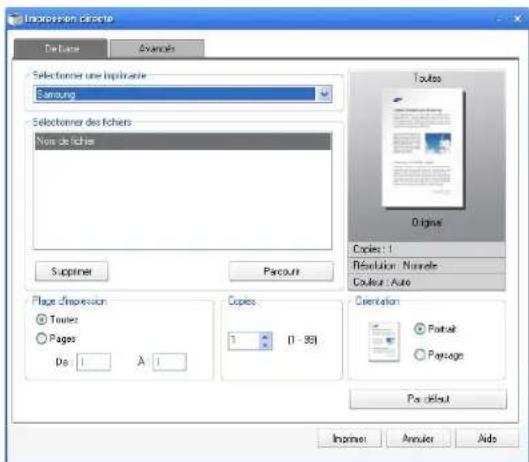Select Portrait orientation
The image size is (529, 462).
point(419,328)
